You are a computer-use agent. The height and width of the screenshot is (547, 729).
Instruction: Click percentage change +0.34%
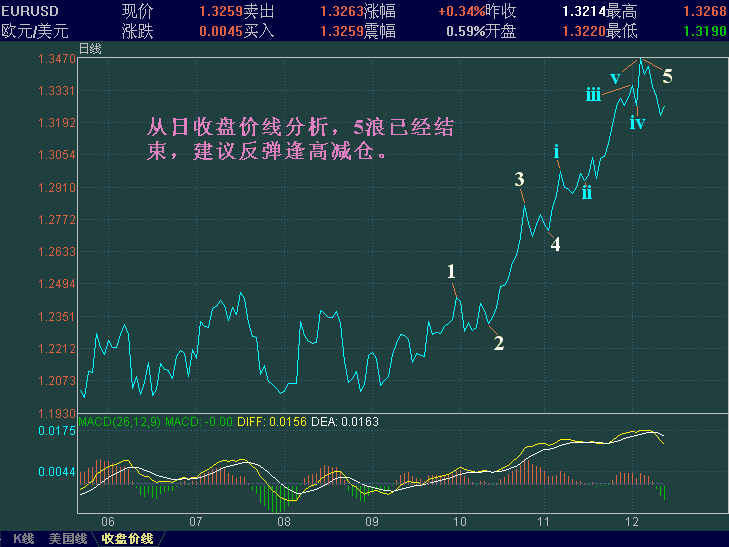coord(461,11)
